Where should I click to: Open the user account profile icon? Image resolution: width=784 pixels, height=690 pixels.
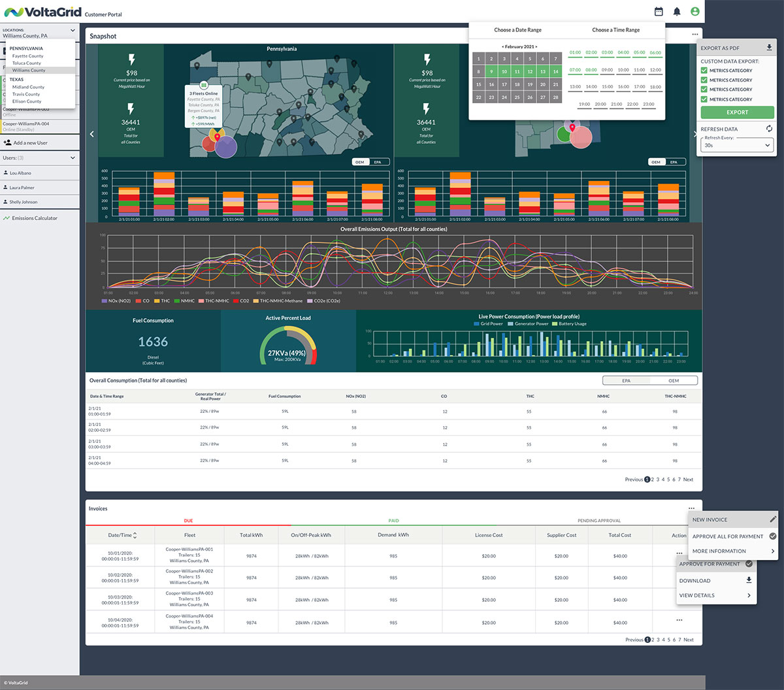point(695,12)
